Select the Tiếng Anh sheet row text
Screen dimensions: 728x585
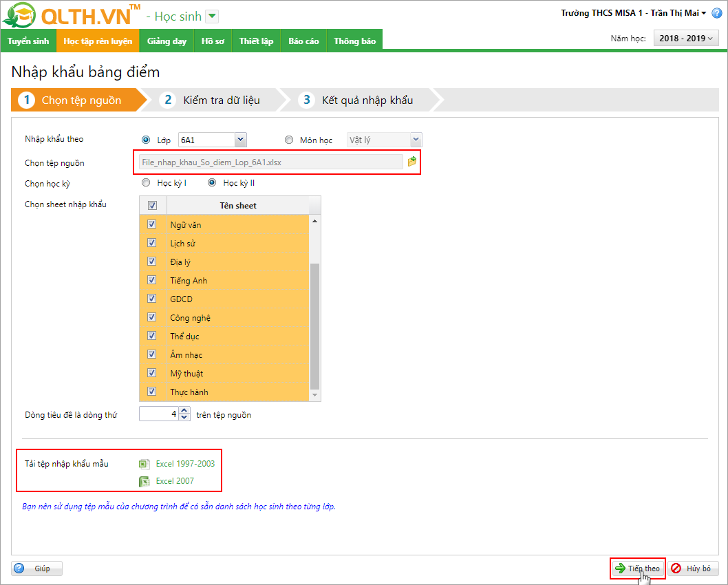[189, 280]
